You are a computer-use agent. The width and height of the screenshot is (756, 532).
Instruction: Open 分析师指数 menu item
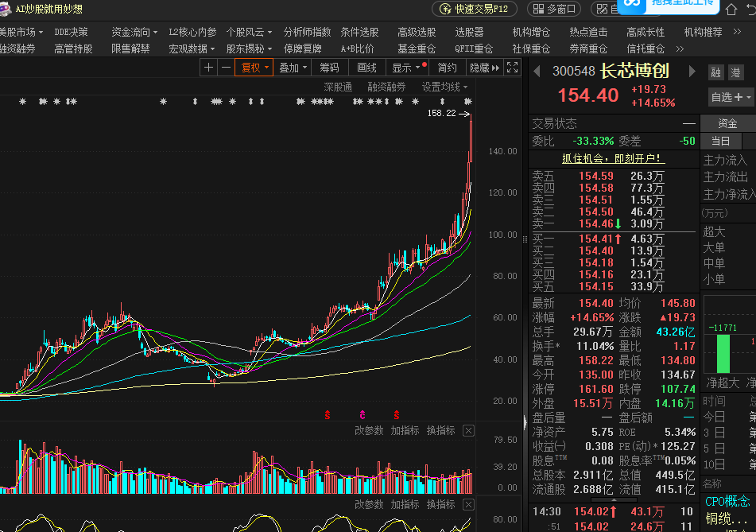pyautogui.click(x=307, y=32)
